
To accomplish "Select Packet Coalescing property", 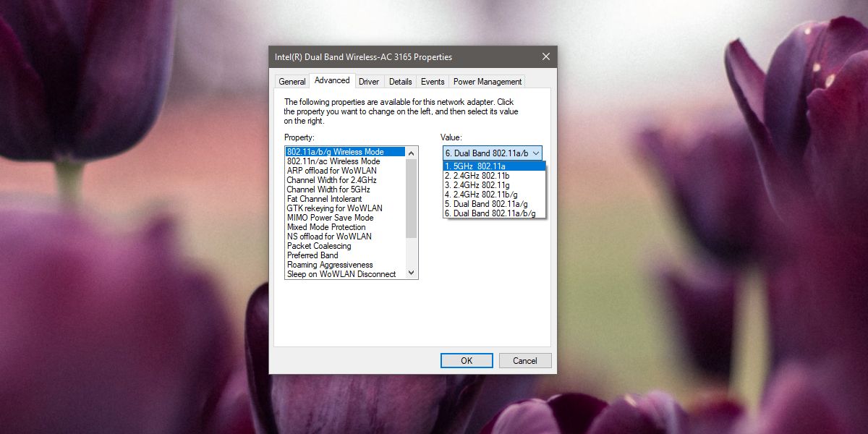I will pyautogui.click(x=346, y=246).
